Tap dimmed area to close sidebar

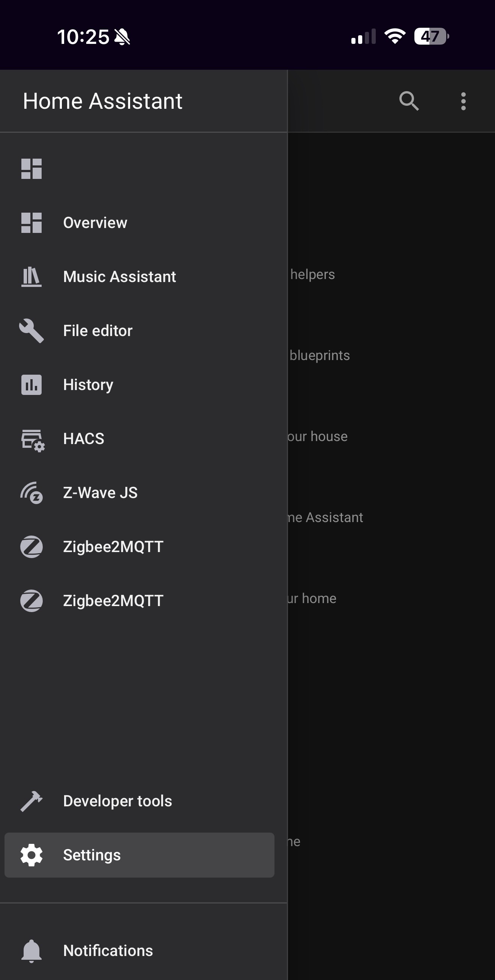(392, 685)
